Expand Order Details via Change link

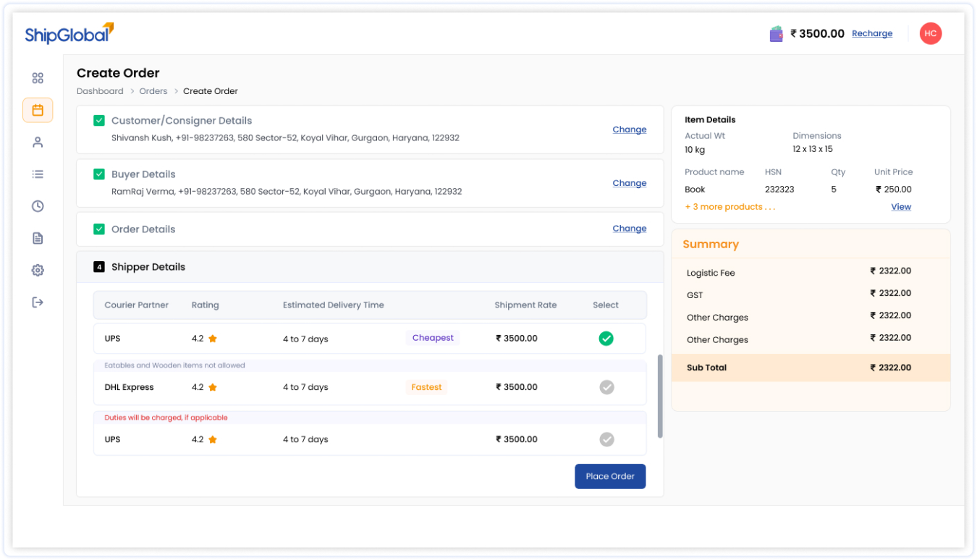coord(629,228)
